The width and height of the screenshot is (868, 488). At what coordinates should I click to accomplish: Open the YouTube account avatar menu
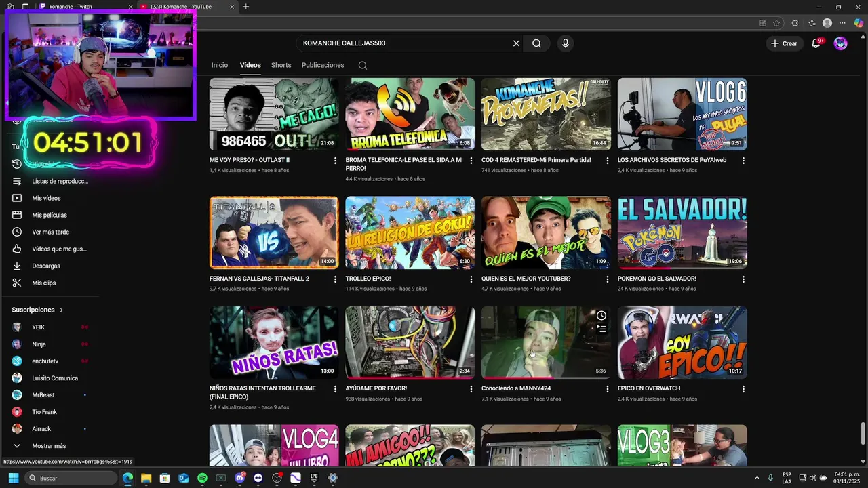pos(841,43)
